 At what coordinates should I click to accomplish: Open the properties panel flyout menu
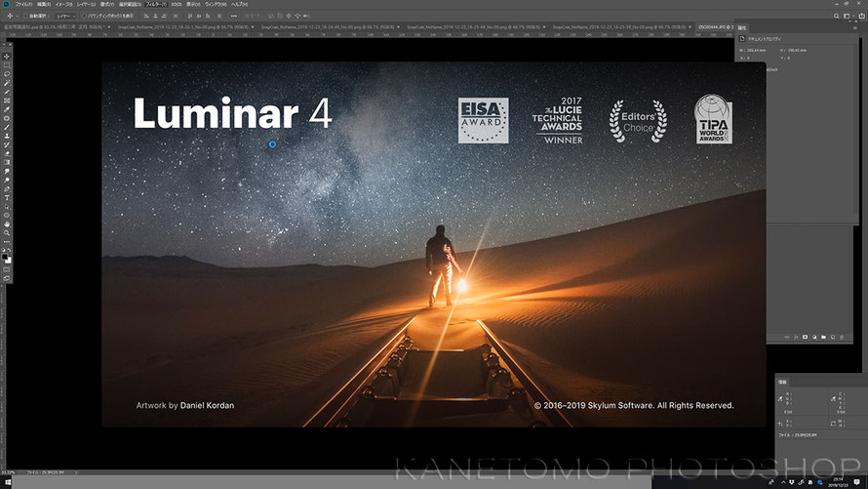pos(854,27)
